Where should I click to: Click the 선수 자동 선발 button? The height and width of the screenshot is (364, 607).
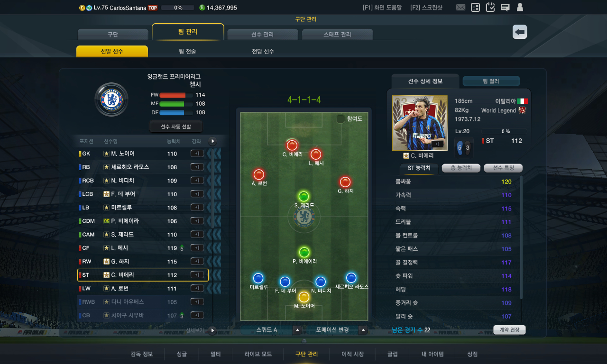tap(176, 127)
